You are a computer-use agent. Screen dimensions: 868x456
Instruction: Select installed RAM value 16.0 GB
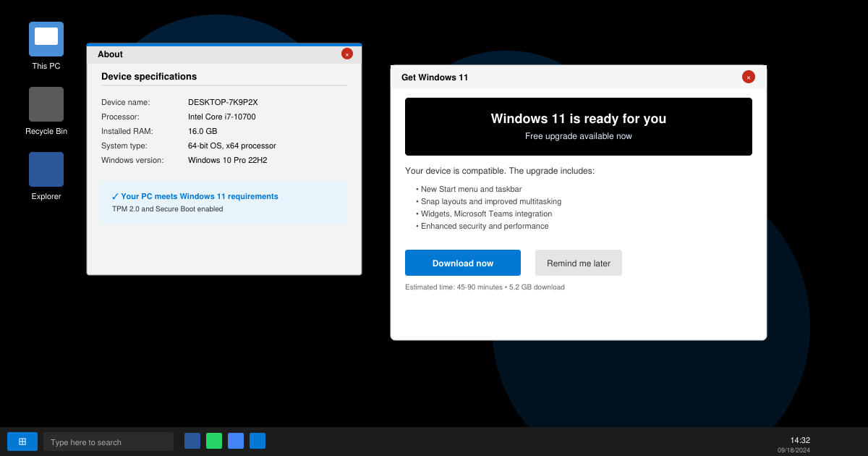coord(203,131)
